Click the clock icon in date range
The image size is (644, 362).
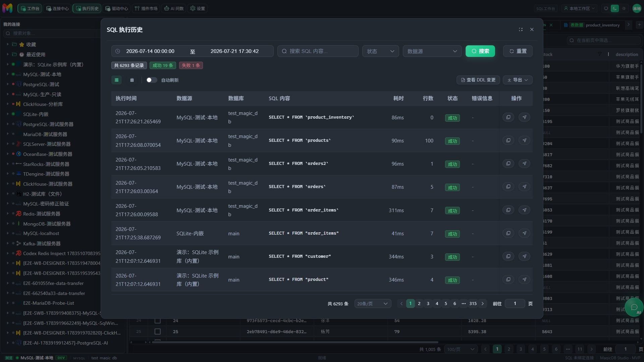[118, 51]
